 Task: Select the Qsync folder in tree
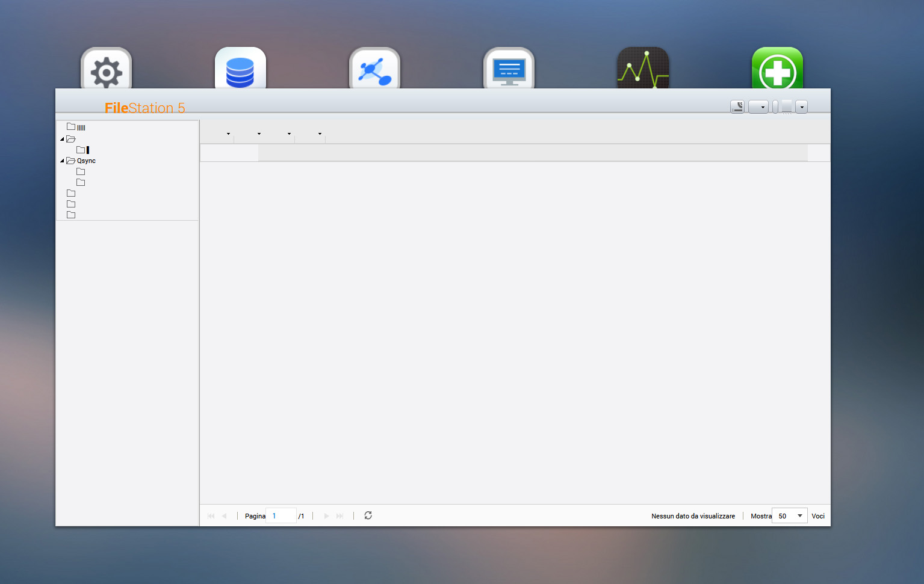coord(86,161)
